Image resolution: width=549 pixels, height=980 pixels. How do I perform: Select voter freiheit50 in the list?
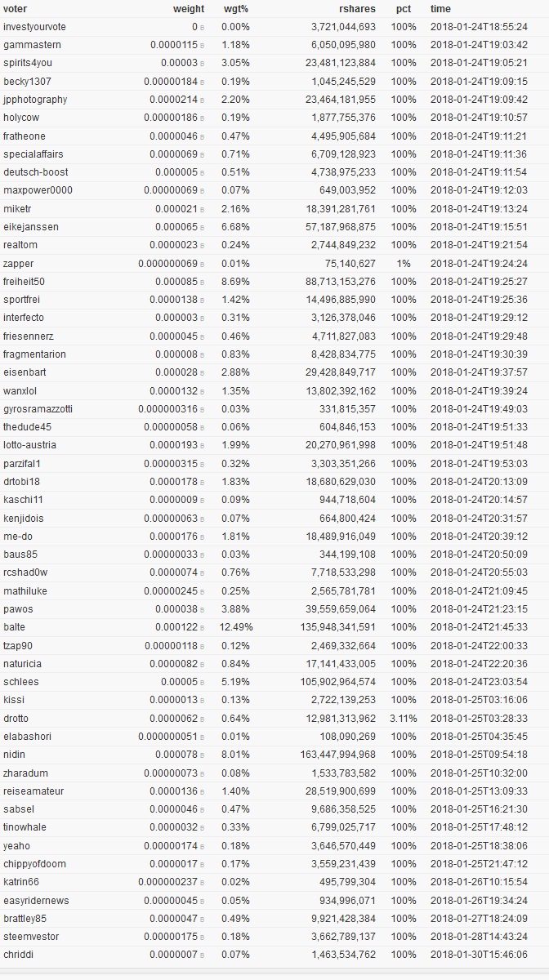coord(24,282)
